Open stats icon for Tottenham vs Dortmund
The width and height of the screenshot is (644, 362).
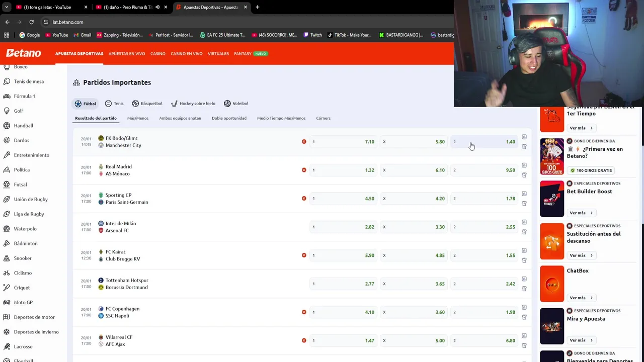click(524, 279)
